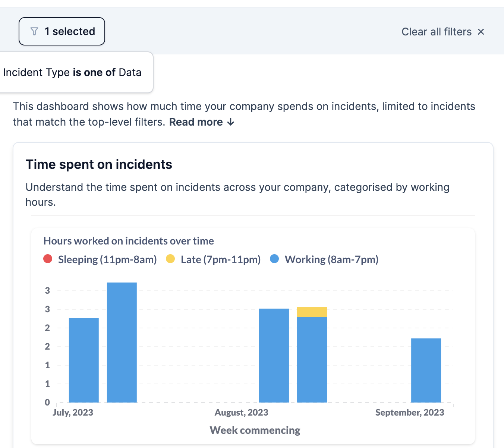Toggle the Working (8am-7pm) blue legend dot
504x448 pixels.
[274, 259]
